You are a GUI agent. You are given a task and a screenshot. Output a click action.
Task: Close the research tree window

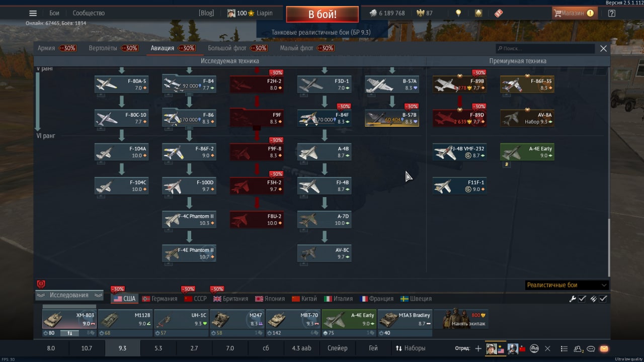point(604,48)
